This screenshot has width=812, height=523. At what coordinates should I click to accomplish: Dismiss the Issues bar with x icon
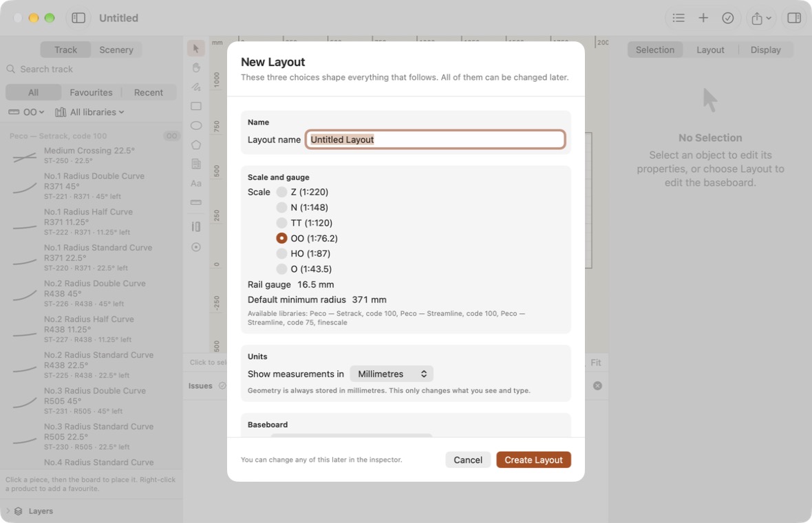point(597,386)
